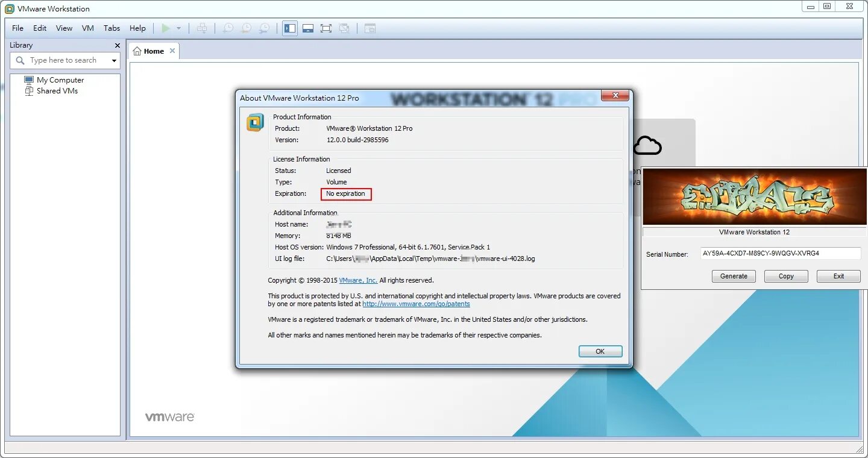Click the Exit button in keygen window
Screen dimensions: 868x458
[838, 276]
